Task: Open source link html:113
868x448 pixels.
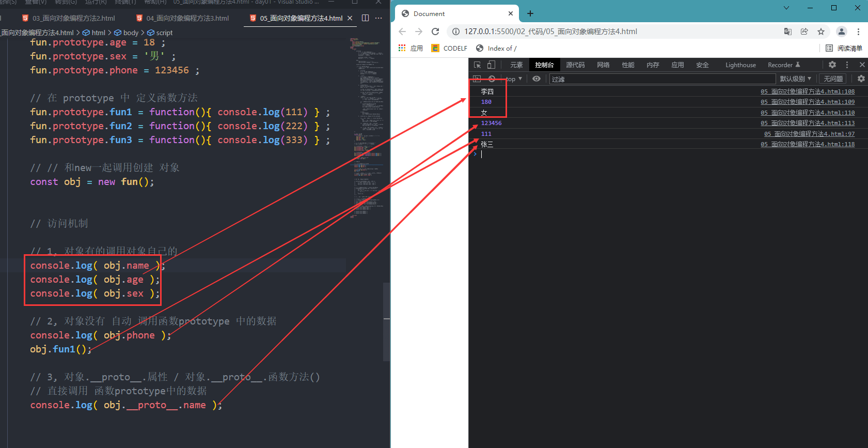Action: (x=808, y=123)
